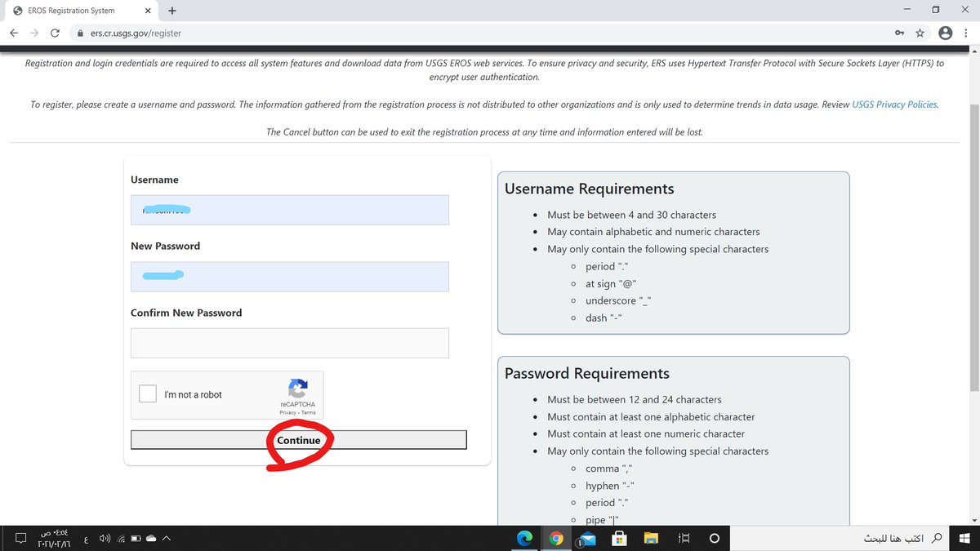Show hidden tray icons chevron
The image size is (980, 551).
click(x=167, y=539)
